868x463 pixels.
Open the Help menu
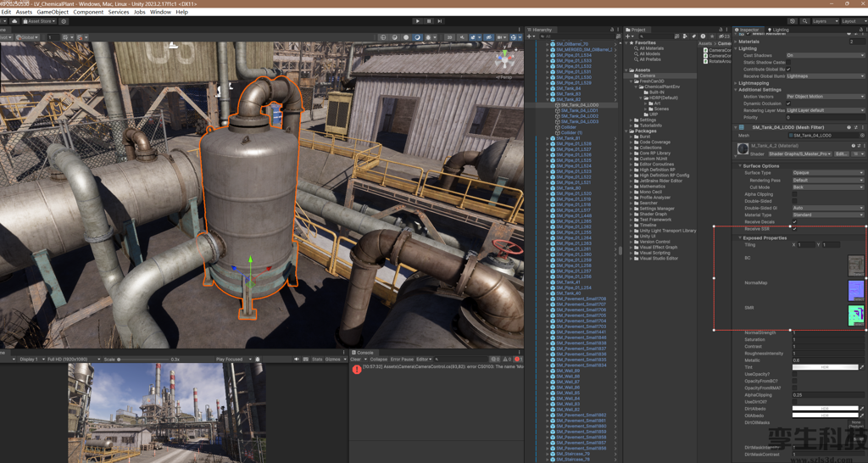(181, 12)
